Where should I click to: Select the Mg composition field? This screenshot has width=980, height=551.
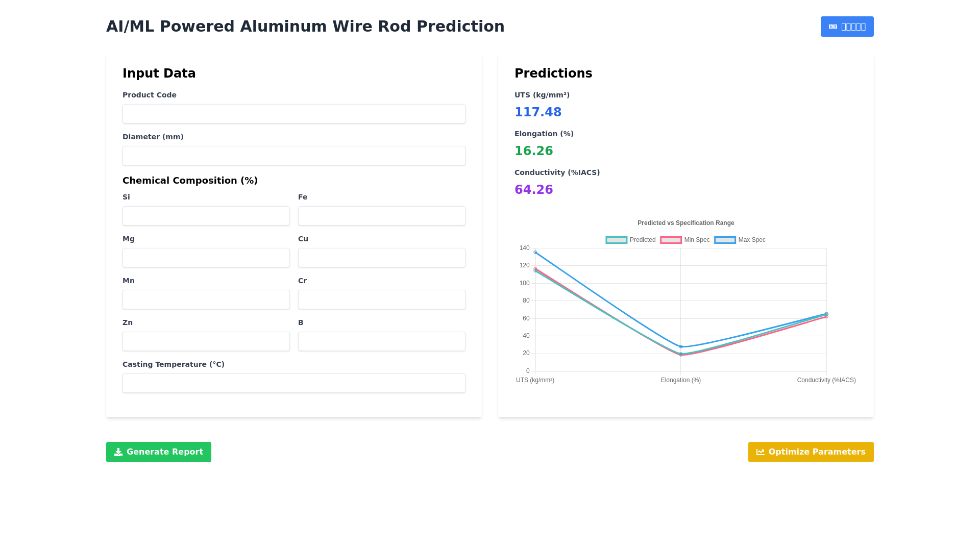point(206,258)
